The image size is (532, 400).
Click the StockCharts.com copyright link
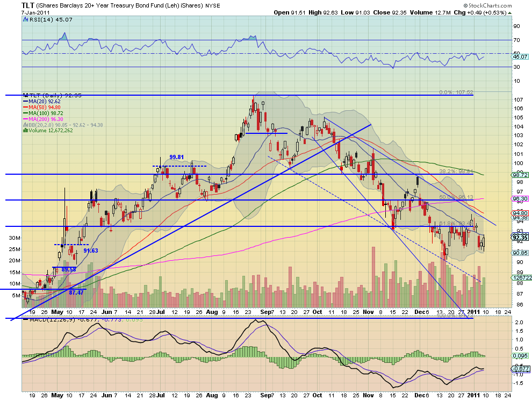tap(487, 5)
